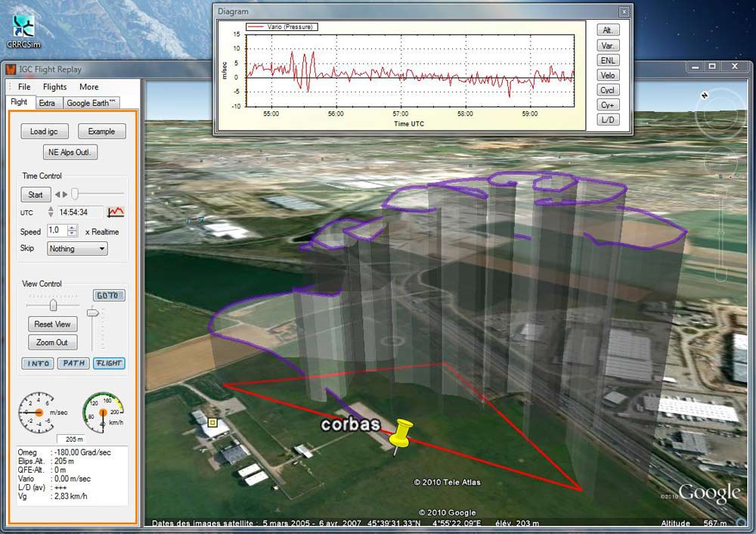Close the Diagram window

(624, 11)
